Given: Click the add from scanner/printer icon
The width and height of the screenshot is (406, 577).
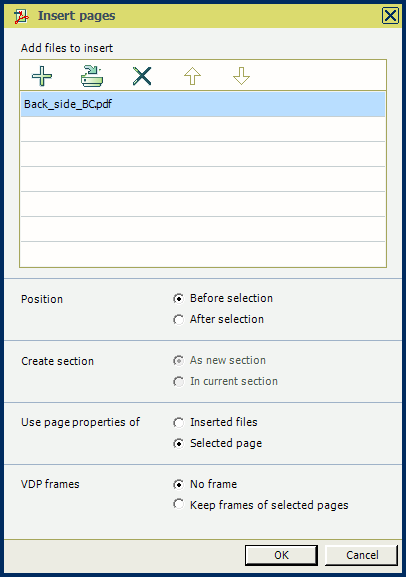Looking at the screenshot, I should (x=92, y=76).
